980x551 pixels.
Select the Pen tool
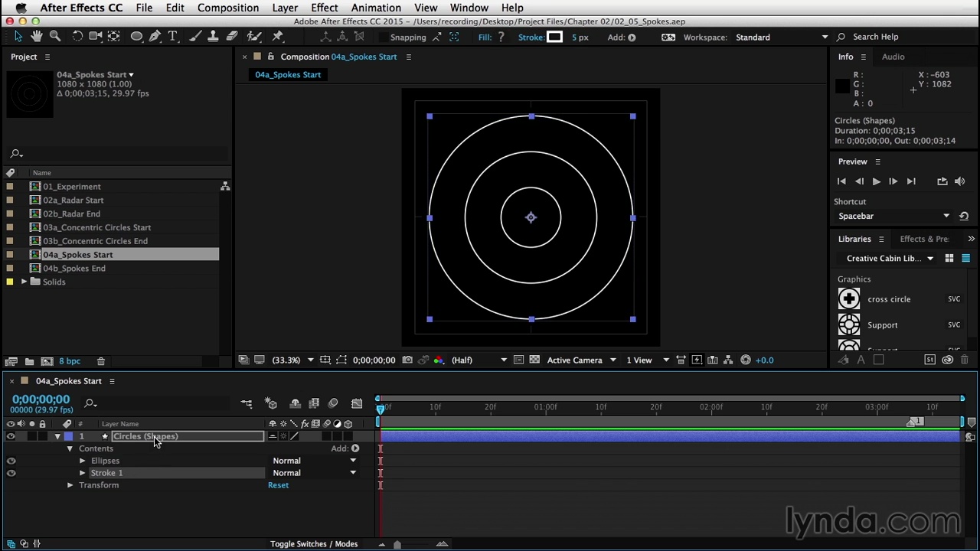[x=155, y=37]
